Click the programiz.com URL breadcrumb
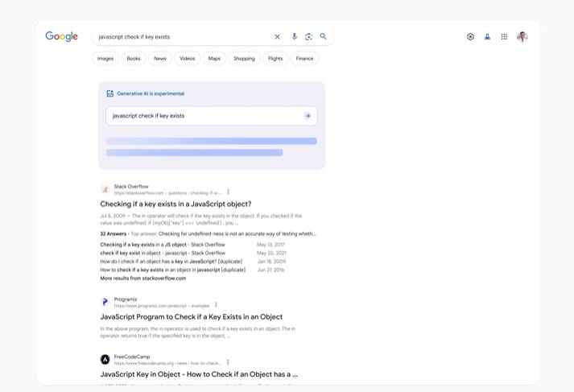This screenshot has width=574, height=392. click(x=162, y=305)
